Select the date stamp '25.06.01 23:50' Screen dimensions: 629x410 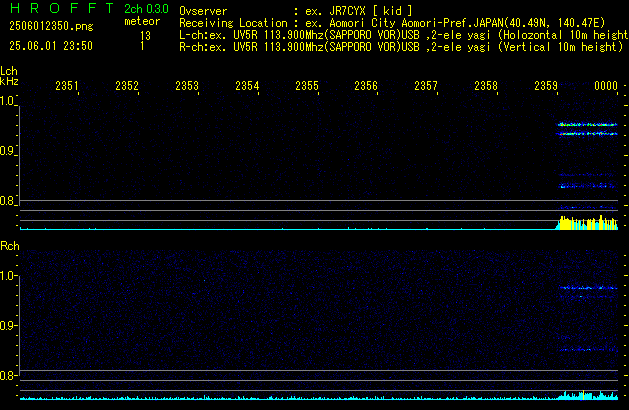pyautogui.click(x=51, y=46)
